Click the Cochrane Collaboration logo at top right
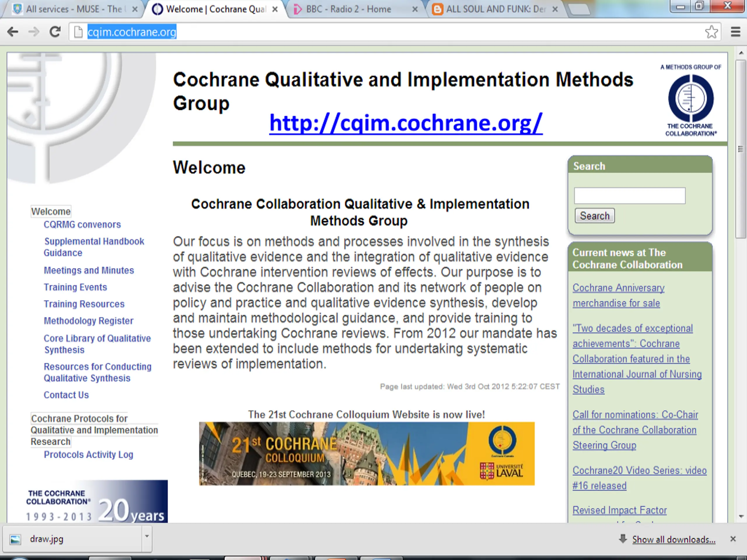Image resolution: width=747 pixels, height=560 pixels. click(x=691, y=100)
